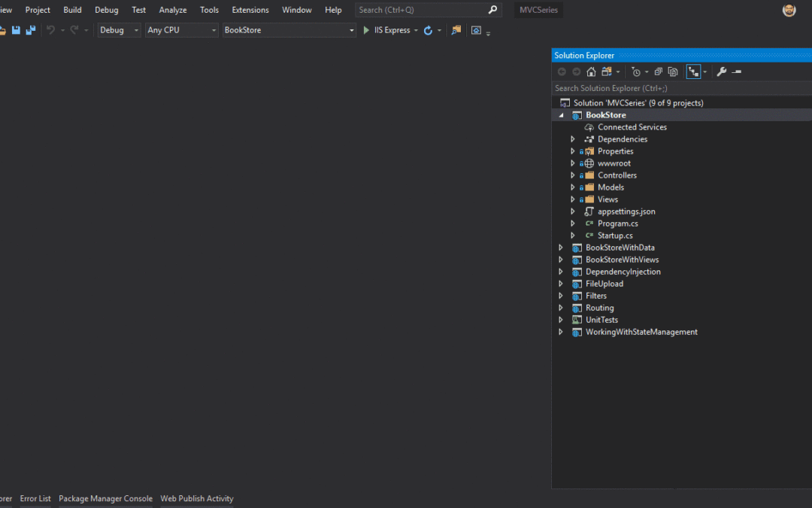
Task: Toggle the Pending Changes Filter clock icon
Action: [x=636, y=71]
